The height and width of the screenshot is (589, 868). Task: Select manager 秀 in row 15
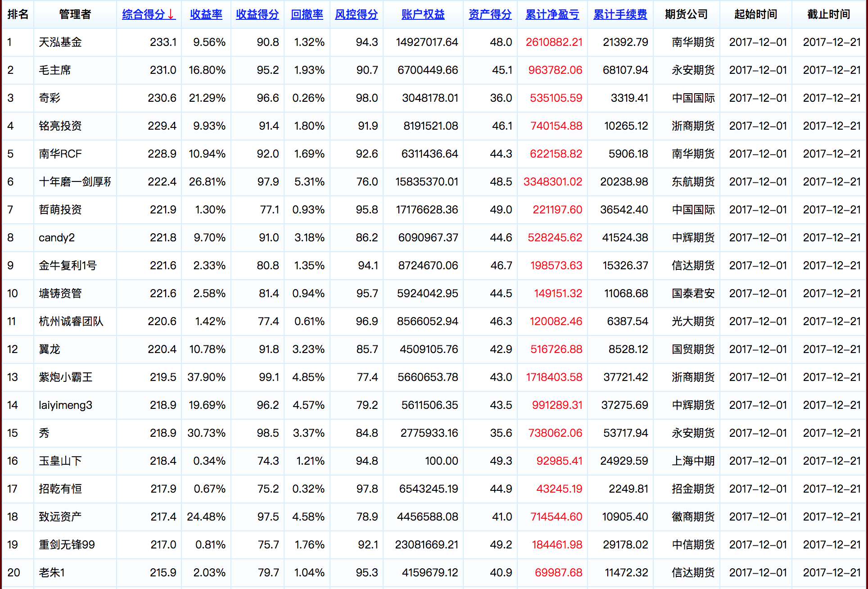[44, 433]
